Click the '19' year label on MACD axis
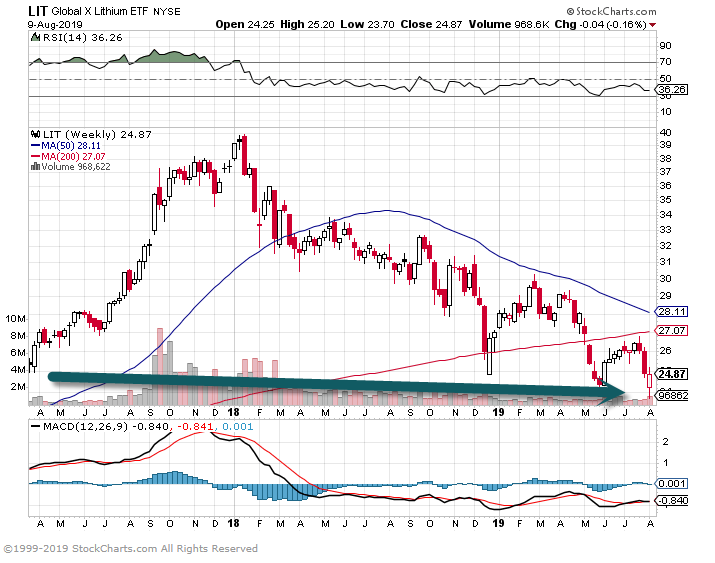This screenshot has width=715, height=563. pos(498,523)
